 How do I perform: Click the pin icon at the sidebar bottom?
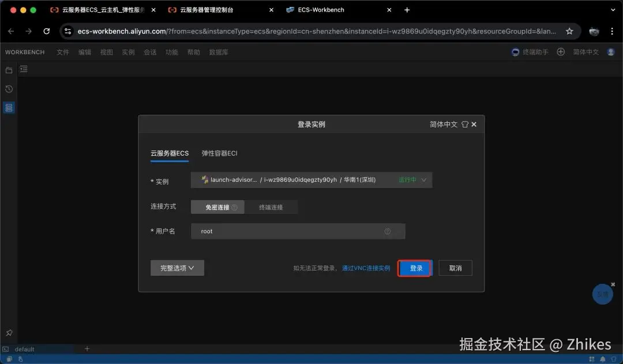tap(9, 333)
